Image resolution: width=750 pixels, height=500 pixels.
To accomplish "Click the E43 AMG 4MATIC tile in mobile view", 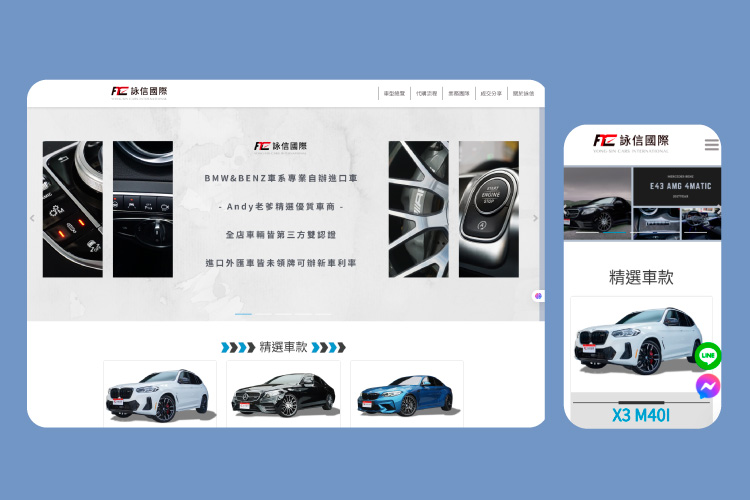I will [677, 186].
